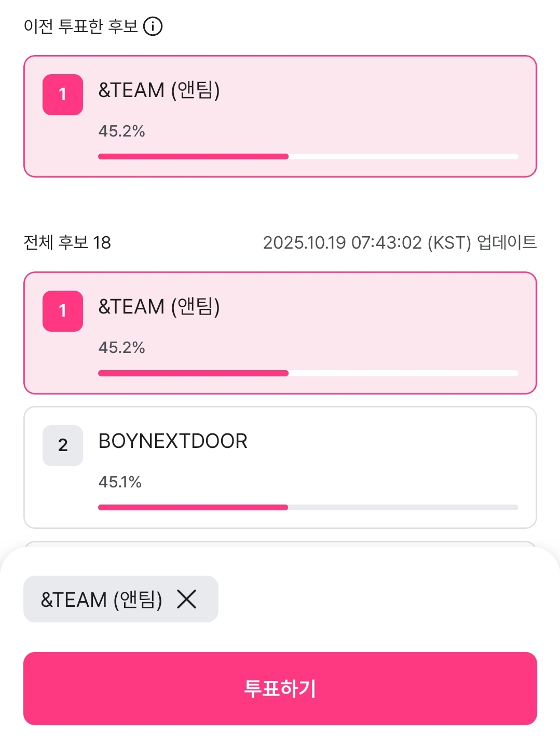This screenshot has height=748, width=560.
Task: Tap 45.2% in the previously voted card
Action: click(x=121, y=131)
